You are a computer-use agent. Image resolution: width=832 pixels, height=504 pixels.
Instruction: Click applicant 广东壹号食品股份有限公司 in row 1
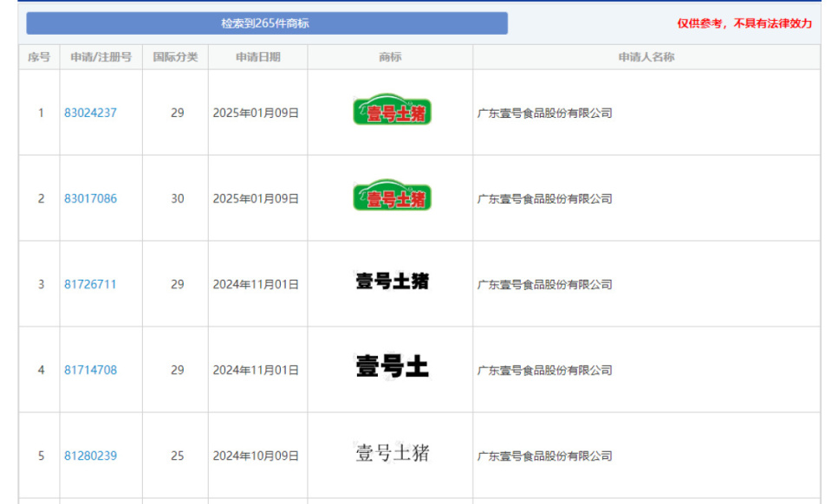coord(545,113)
